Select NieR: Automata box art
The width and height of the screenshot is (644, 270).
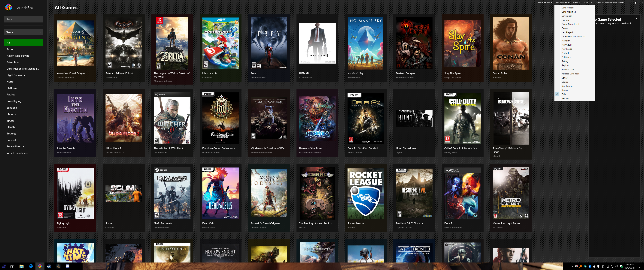tap(172, 193)
